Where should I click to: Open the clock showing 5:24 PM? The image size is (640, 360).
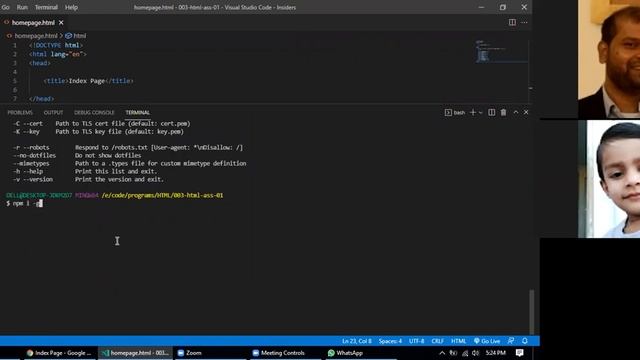pyautogui.click(x=496, y=353)
